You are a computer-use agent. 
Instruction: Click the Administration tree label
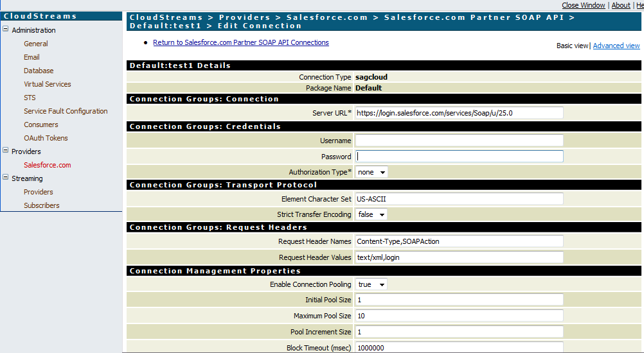pos(33,30)
